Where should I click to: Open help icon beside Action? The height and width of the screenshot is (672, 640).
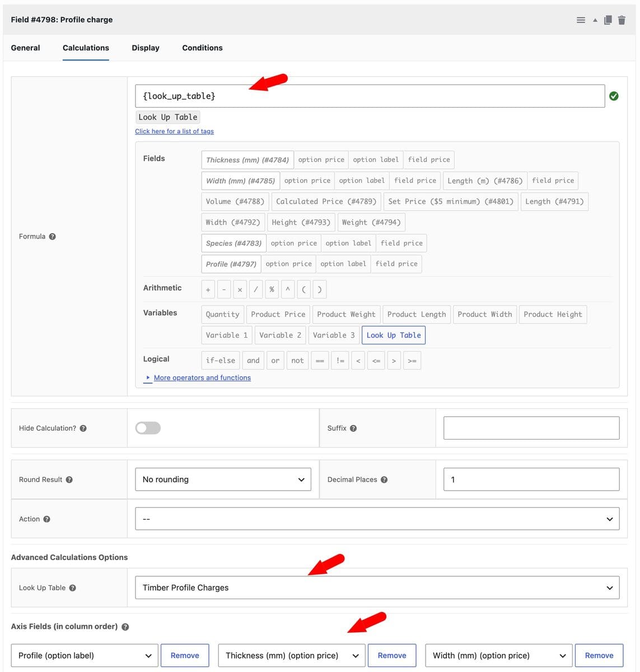[47, 519]
